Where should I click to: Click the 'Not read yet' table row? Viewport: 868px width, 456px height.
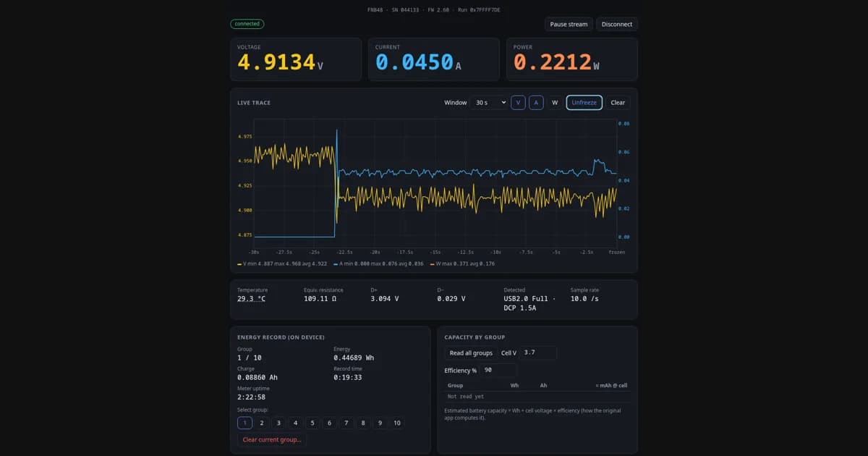point(537,397)
